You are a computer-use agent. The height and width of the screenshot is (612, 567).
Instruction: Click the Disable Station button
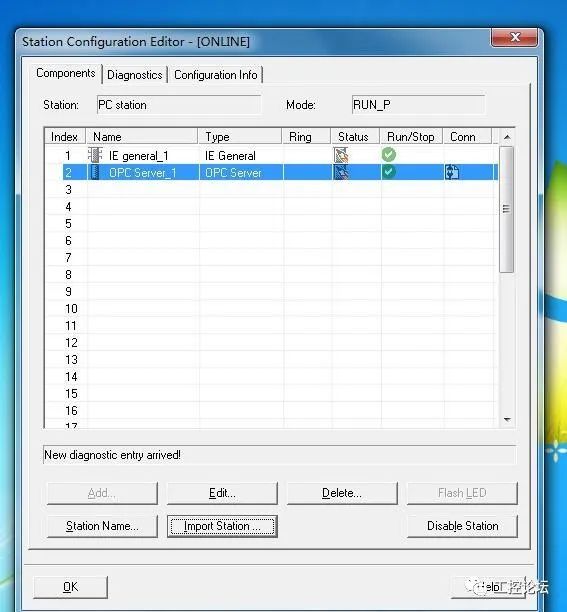pyautogui.click(x=462, y=526)
